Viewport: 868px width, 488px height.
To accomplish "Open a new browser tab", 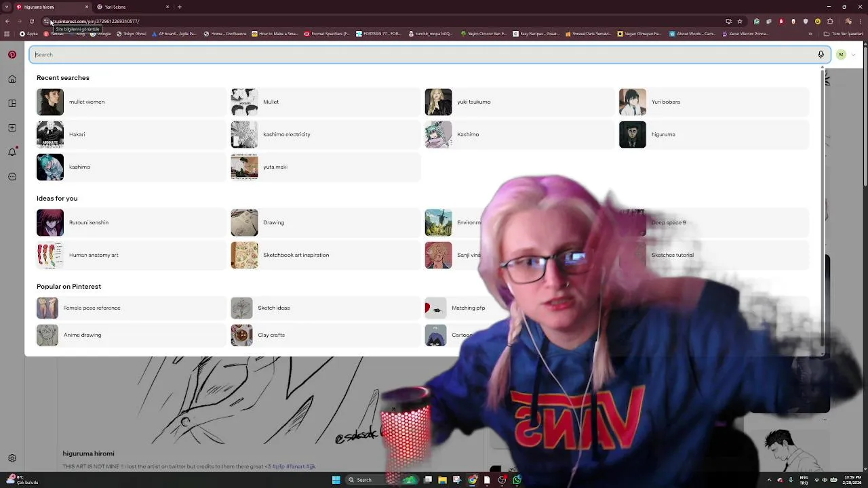I will (180, 7).
